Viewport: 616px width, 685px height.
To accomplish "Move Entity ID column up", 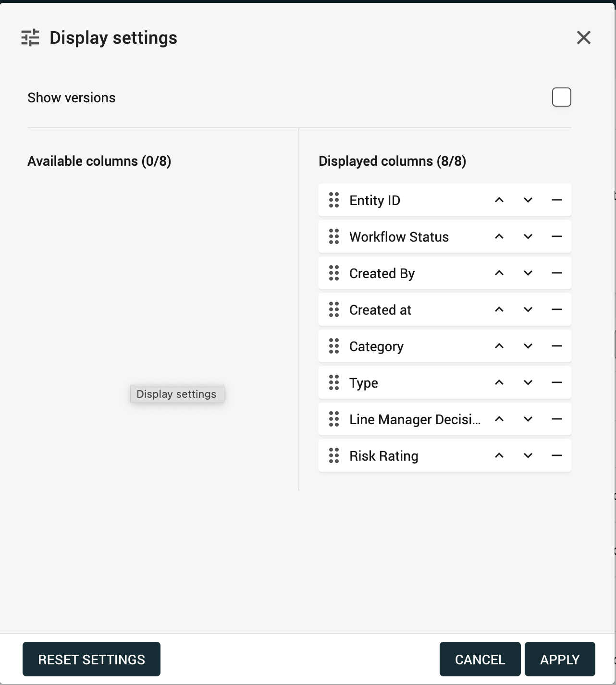I will pyautogui.click(x=499, y=200).
